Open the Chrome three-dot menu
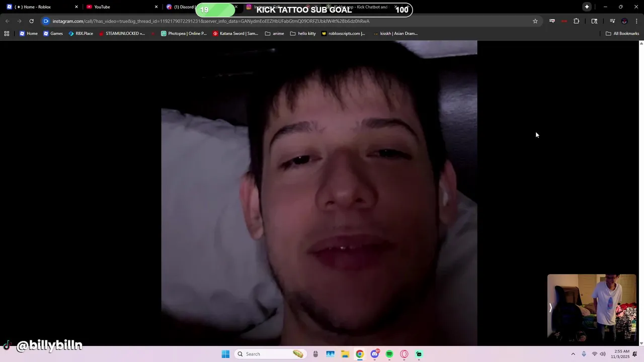This screenshot has width=644, height=362. tap(637, 21)
